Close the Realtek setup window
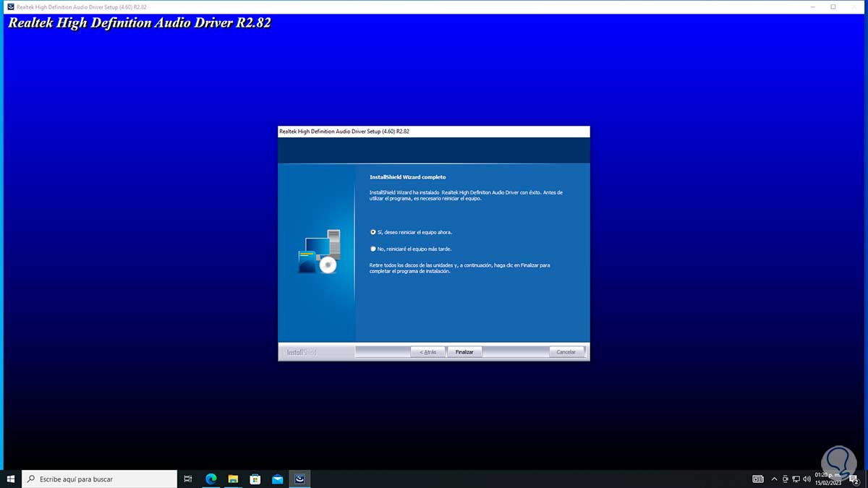 tap(853, 7)
